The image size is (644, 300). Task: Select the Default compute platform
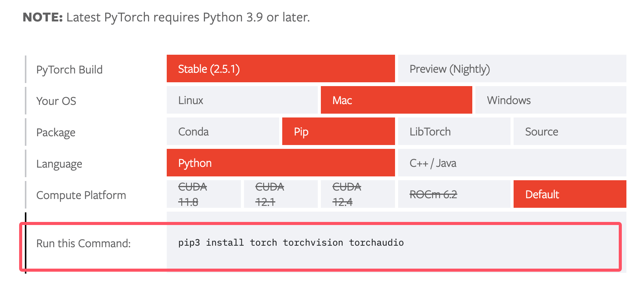pyautogui.click(x=569, y=194)
